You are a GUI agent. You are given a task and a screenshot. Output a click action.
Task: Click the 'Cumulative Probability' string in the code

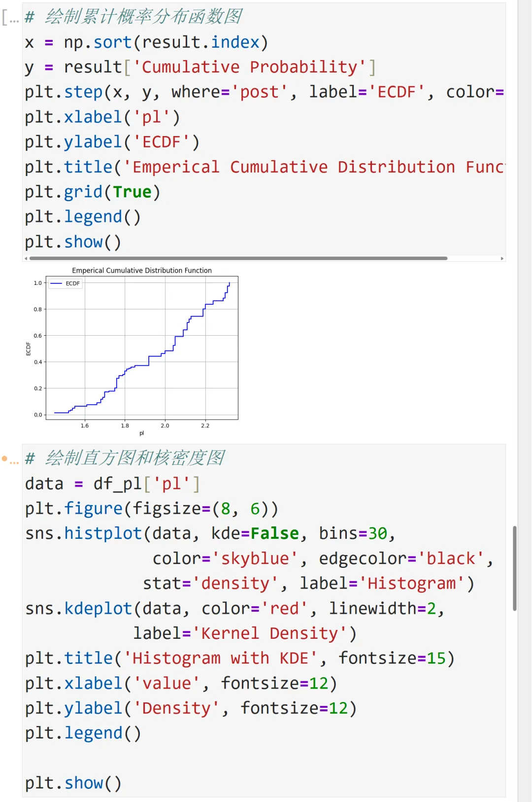click(x=249, y=67)
